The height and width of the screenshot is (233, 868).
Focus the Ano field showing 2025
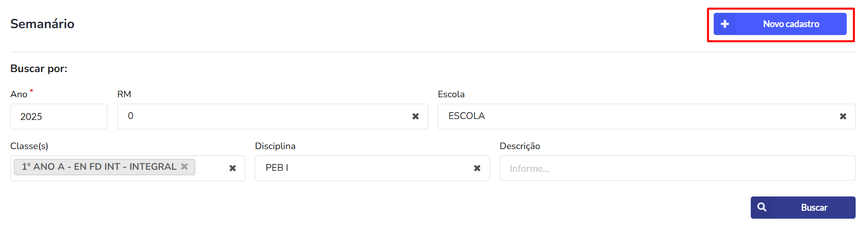(59, 116)
